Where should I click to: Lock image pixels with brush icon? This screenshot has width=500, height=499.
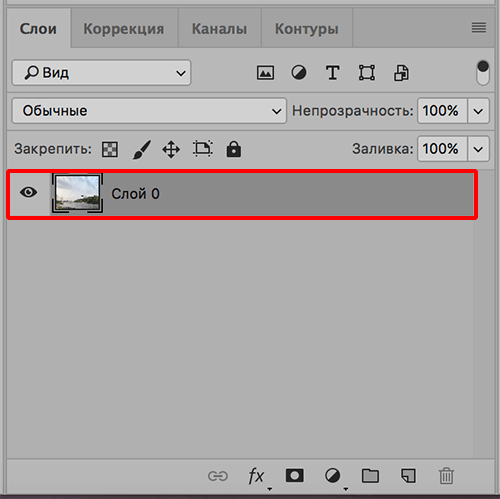[x=142, y=149]
